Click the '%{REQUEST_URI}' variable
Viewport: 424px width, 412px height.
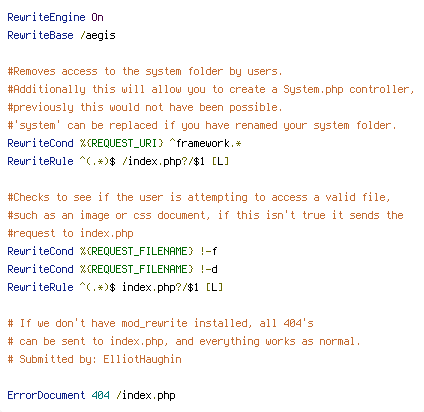122,143
